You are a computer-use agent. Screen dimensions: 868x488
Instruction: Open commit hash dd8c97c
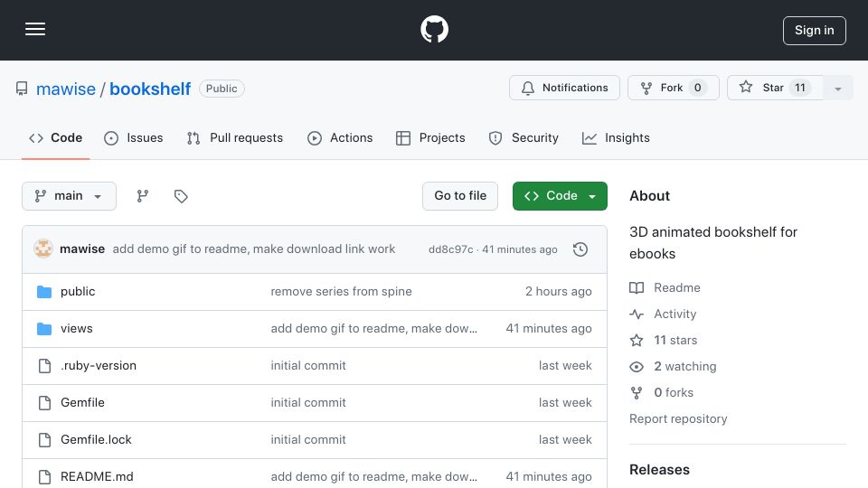point(450,249)
